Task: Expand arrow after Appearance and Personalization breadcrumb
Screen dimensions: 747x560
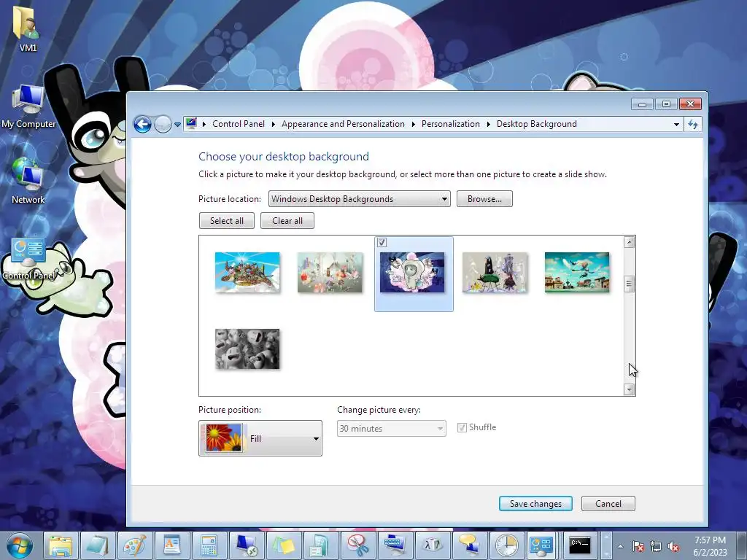Action: (x=413, y=124)
